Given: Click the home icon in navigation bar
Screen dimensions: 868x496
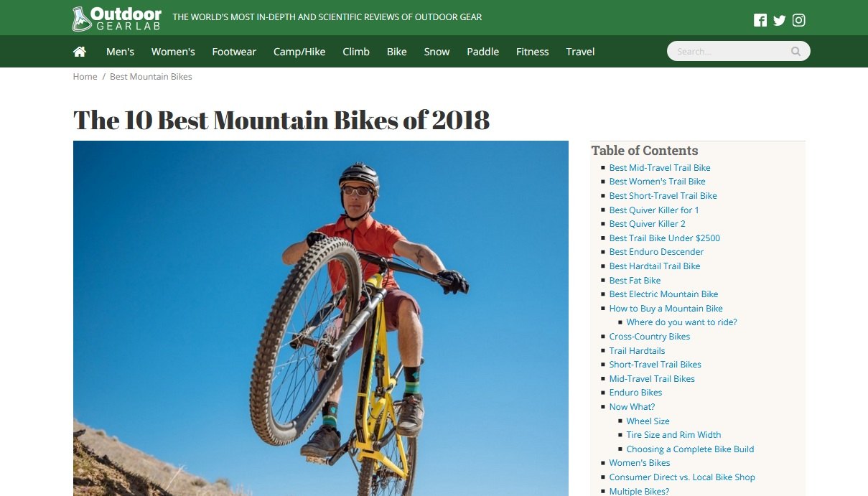Looking at the screenshot, I should point(80,52).
